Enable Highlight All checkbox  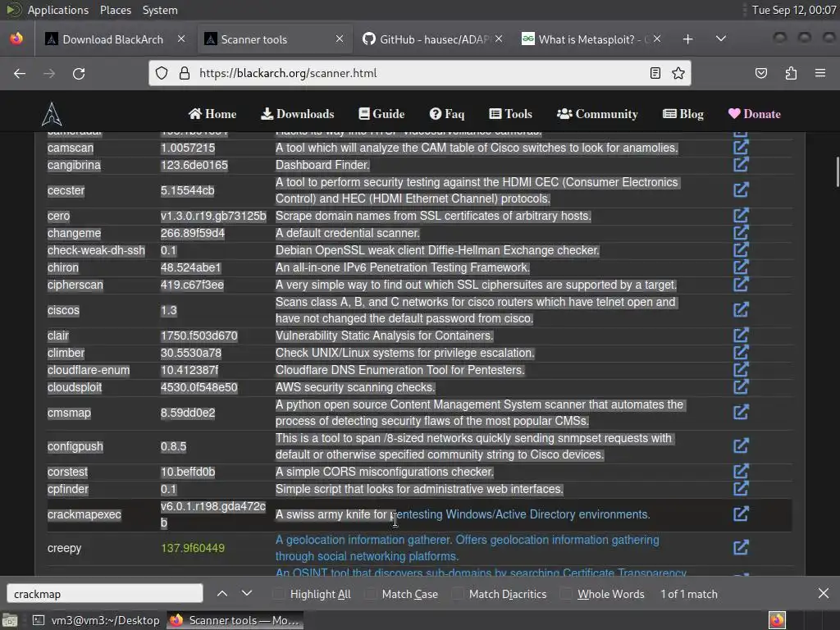click(x=278, y=594)
